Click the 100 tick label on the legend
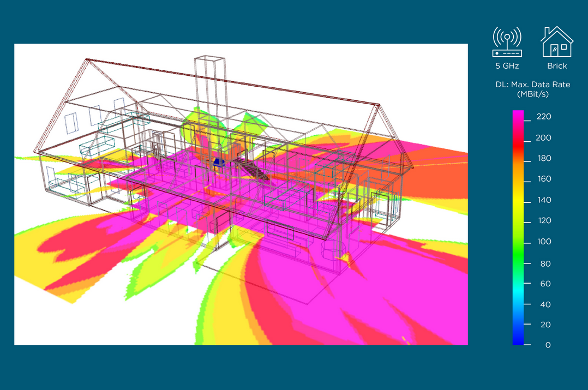The image size is (588, 390). tap(543, 242)
